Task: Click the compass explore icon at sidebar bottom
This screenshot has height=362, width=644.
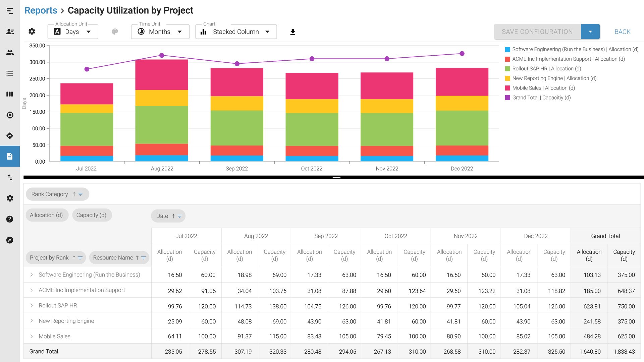Action: [x=10, y=240]
